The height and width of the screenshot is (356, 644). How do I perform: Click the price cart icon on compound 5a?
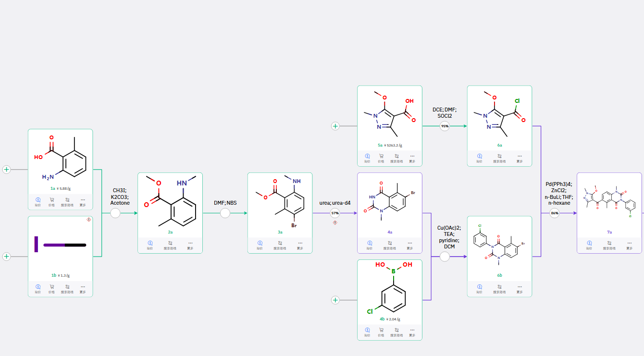(381, 157)
